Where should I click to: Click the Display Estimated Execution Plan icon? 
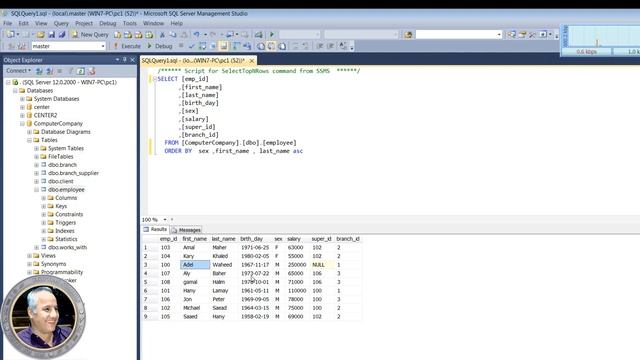pyautogui.click(x=202, y=46)
